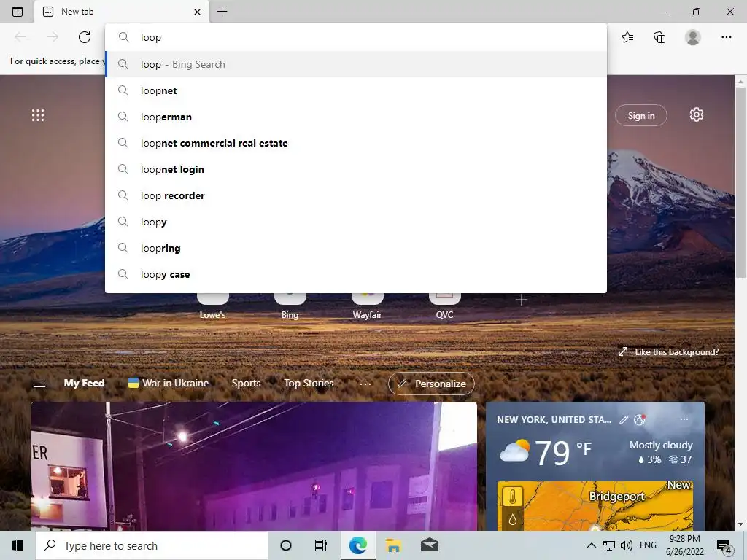747x560 pixels.
Task: Open weather card more options
Action: [x=684, y=419]
